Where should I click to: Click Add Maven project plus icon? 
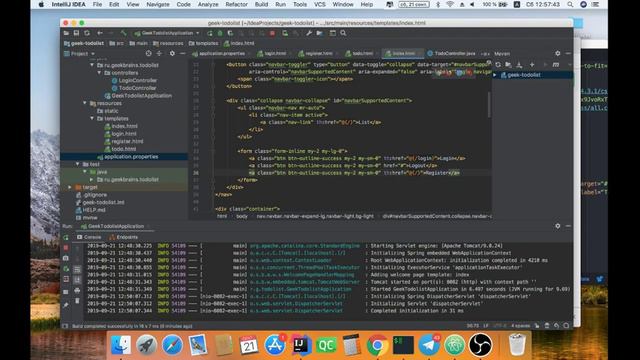(532, 64)
